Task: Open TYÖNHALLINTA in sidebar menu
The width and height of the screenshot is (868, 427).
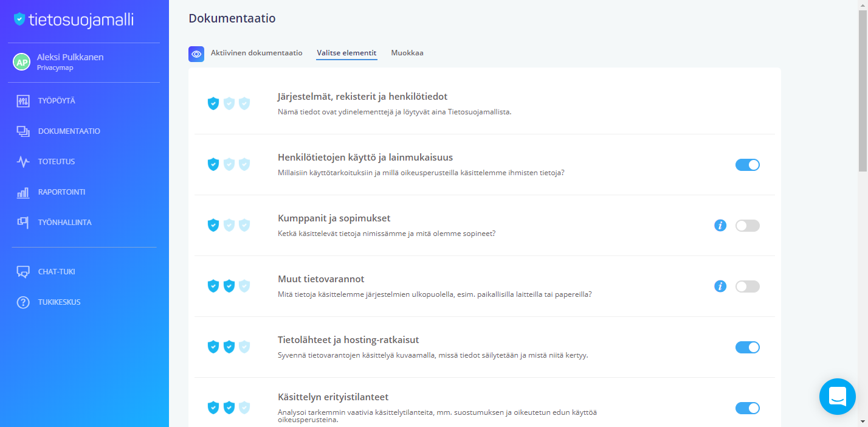Action: (65, 223)
